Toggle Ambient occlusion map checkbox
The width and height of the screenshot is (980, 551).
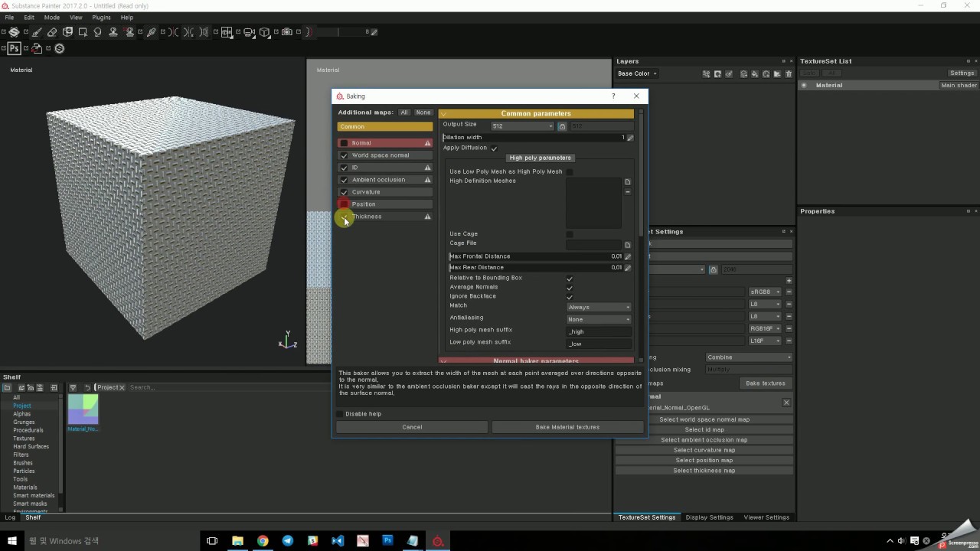[x=344, y=180]
